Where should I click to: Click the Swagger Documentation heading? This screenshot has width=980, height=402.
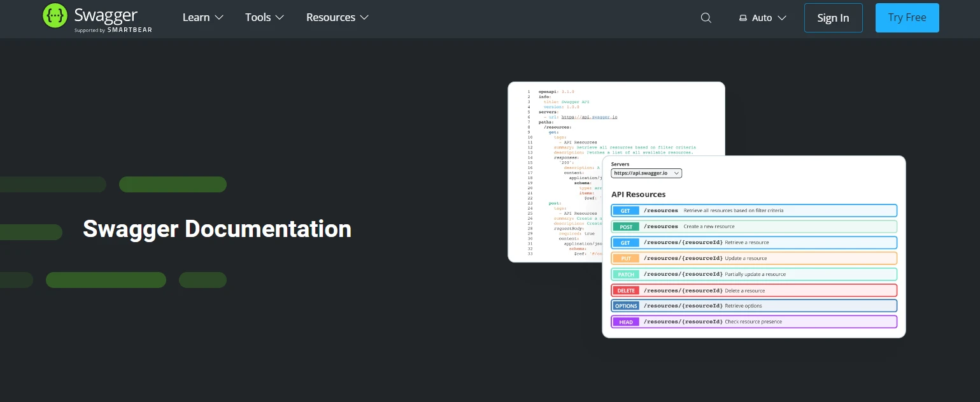[x=217, y=229]
